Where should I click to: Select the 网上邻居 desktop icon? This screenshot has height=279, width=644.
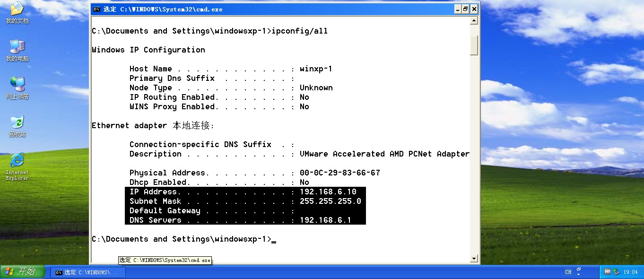(17, 88)
